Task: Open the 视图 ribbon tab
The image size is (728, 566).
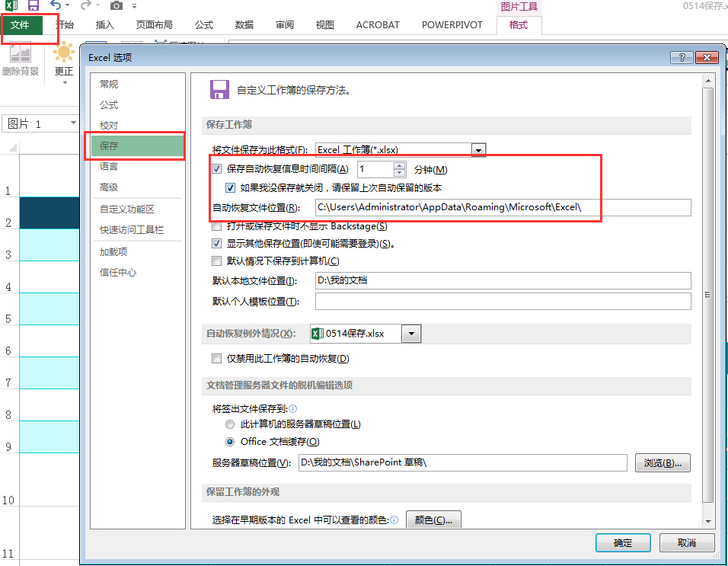Action: click(x=325, y=25)
